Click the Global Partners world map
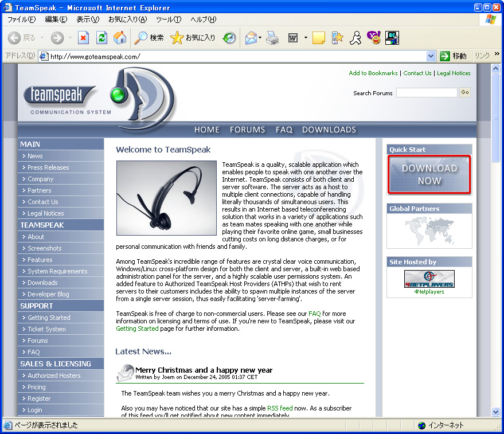This screenshot has width=504, height=434. pyautogui.click(x=429, y=230)
